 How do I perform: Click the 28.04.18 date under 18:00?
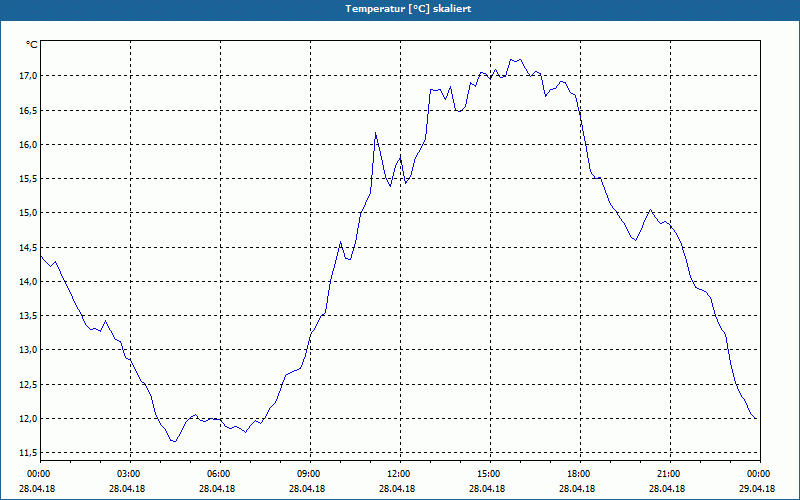click(577, 489)
